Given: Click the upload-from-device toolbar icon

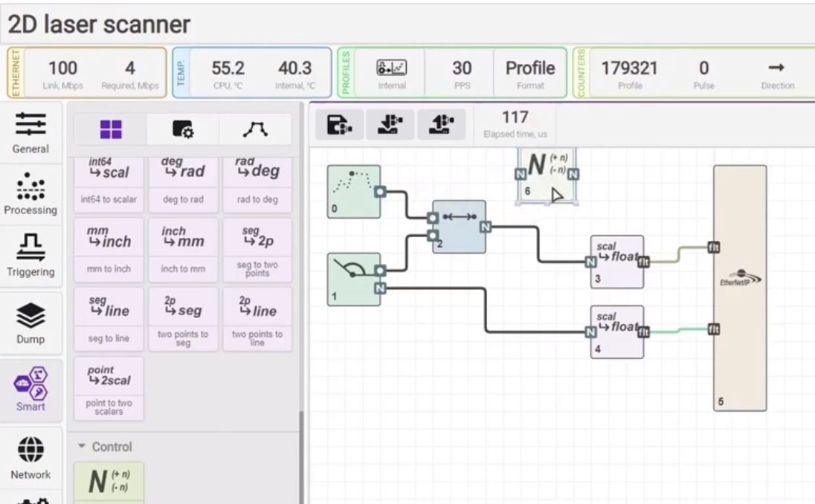Looking at the screenshot, I should (x=441, y=125).
